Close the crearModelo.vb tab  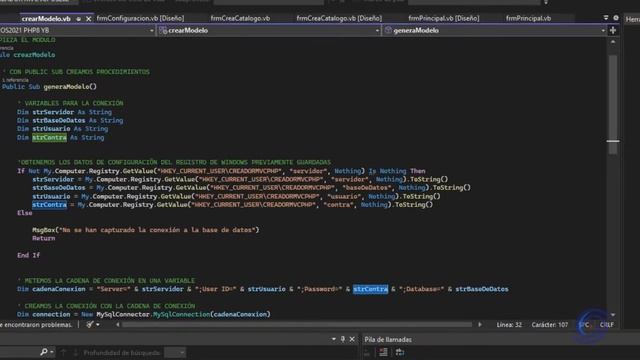[88, 19]
